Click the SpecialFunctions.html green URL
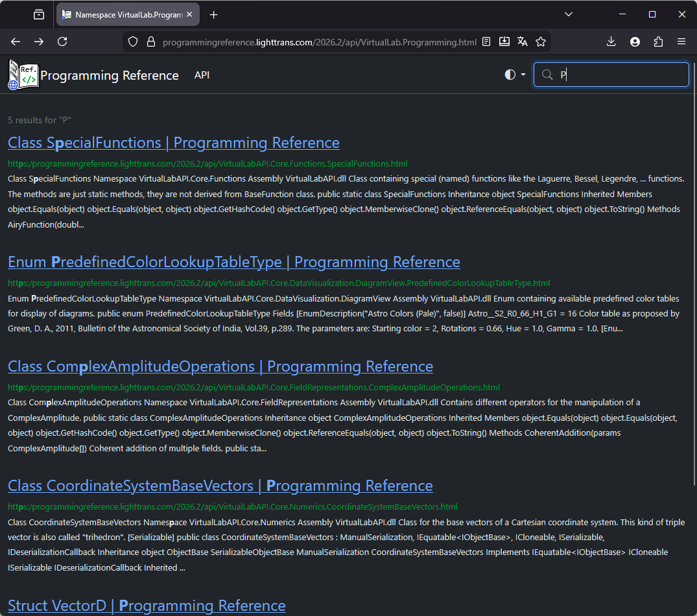This screenshot has width=697, height=616. click(207, 163)
